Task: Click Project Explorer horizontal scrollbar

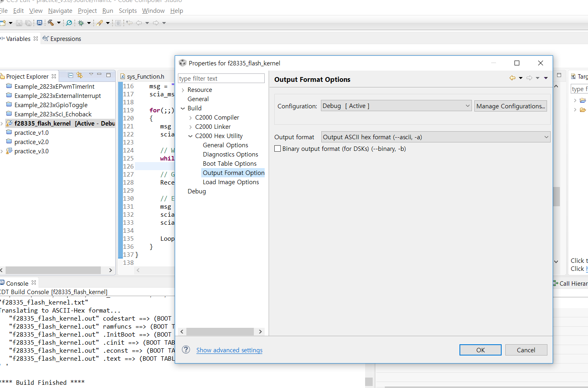Action: click(53, 270)
